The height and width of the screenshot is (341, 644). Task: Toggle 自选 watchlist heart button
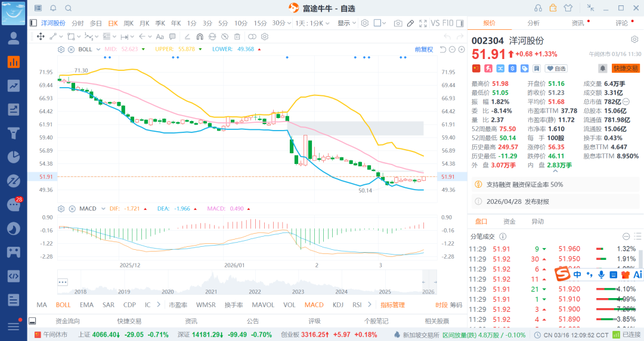(x=556, y=69)
